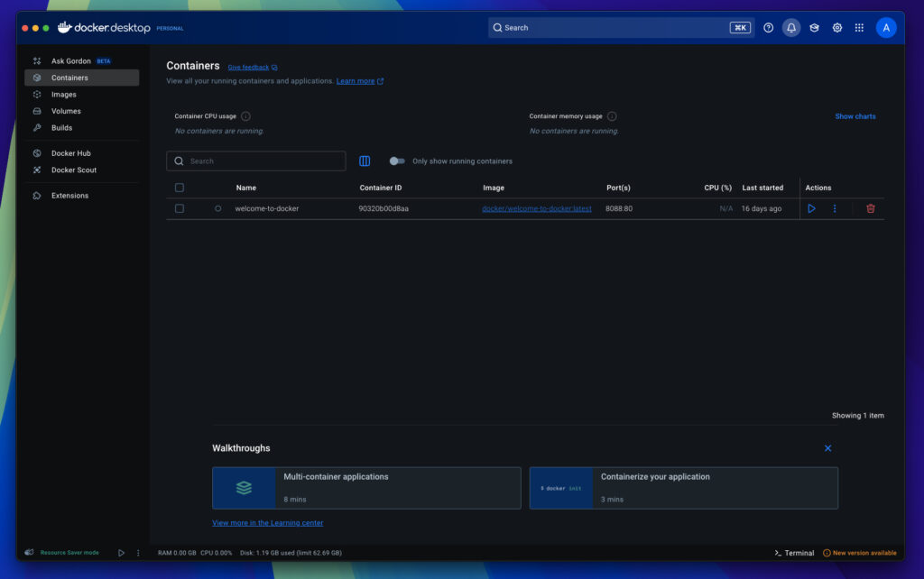924x579 pixels.
Task: Click the Docker Desktop whale logo
Action: point(65,27)
